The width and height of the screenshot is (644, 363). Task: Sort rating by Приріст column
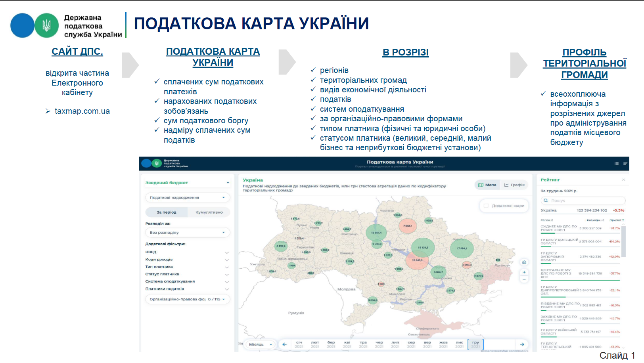tap(617, 220)
